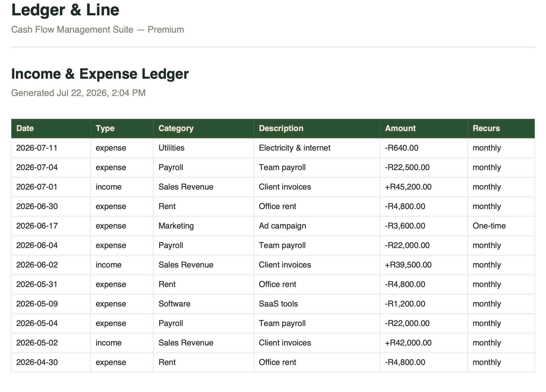Click the +R42,000.00 amount cell

(424, 343)
